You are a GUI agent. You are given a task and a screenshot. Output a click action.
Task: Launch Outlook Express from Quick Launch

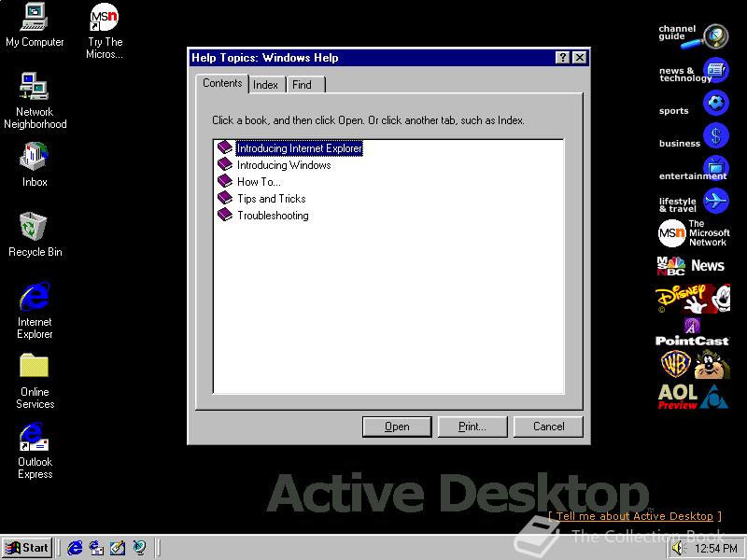coord(96,548)
